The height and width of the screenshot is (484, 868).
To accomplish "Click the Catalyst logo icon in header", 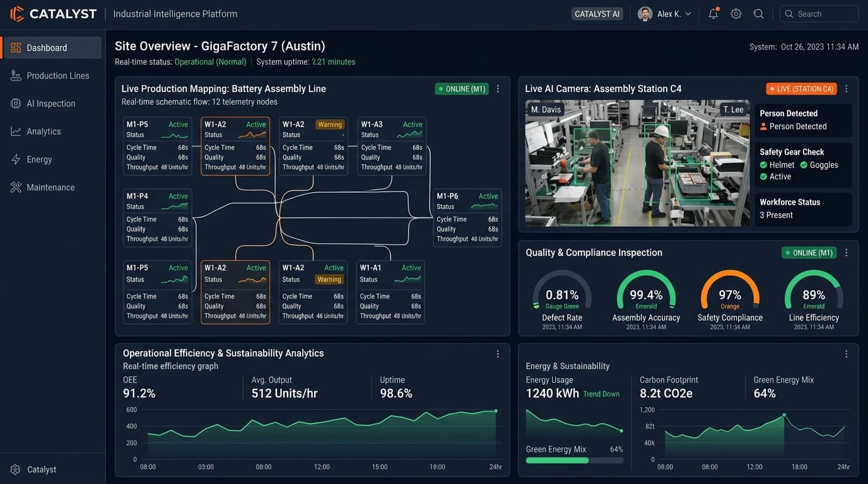I will coord(17,13).
